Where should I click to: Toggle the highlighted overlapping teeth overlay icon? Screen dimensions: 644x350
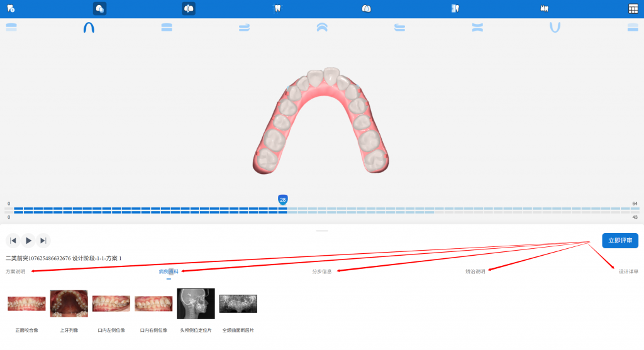tap(99, 9)
